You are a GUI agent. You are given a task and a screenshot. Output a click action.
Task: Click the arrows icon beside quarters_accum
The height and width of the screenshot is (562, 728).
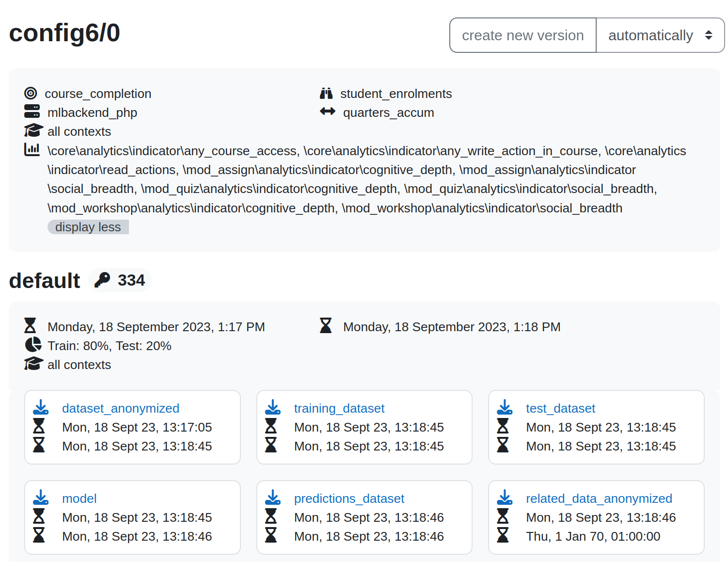click(328, 112)
